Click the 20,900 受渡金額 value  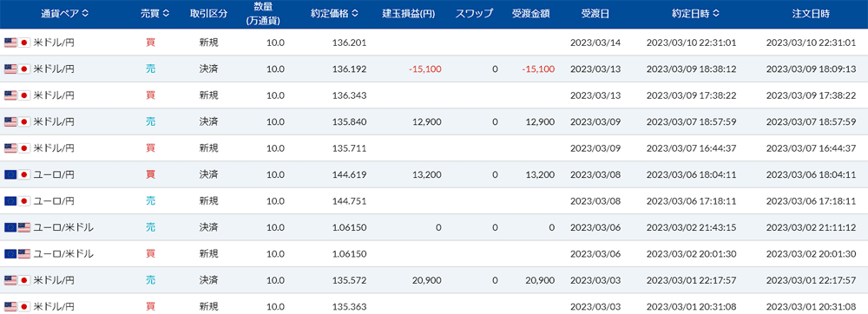coord(540,280)
